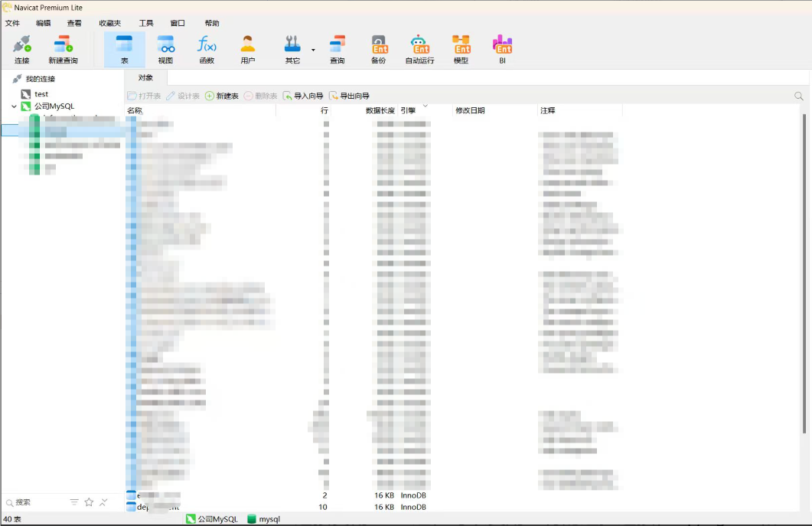Sort by the 引擎 column header

(x=425, y=110)
